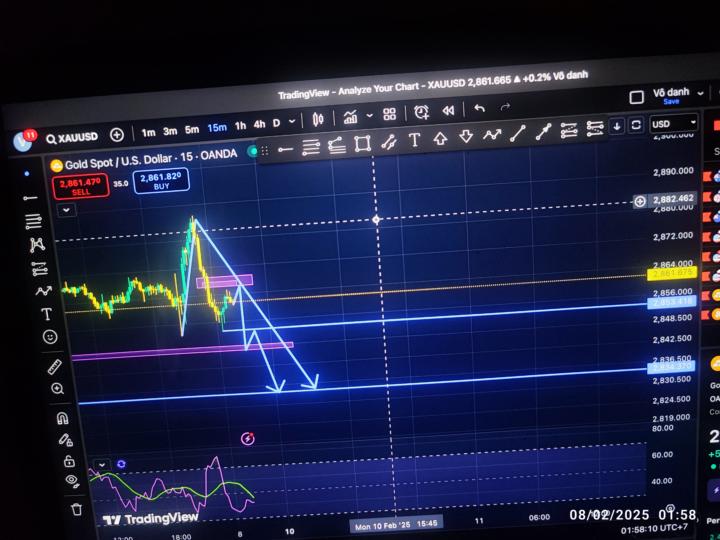Select the layout square icon
720x540 pixels.
point(636,97)
